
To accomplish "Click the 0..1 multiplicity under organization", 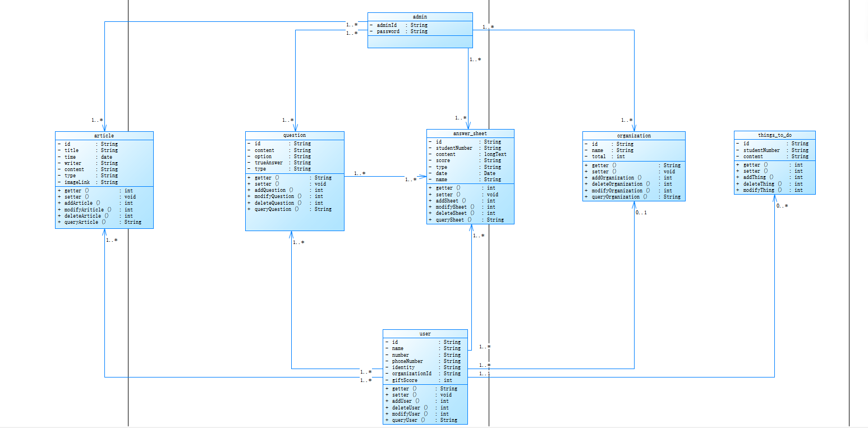I will click(x=641, y=213).
